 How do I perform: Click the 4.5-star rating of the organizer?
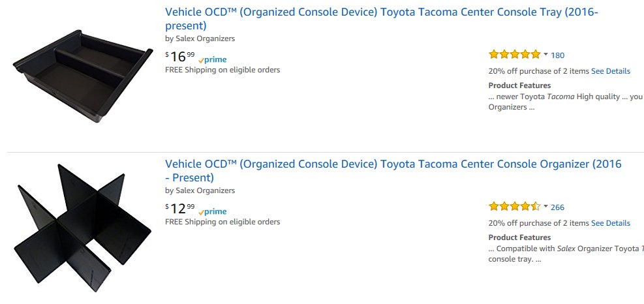tap(515, 206)
